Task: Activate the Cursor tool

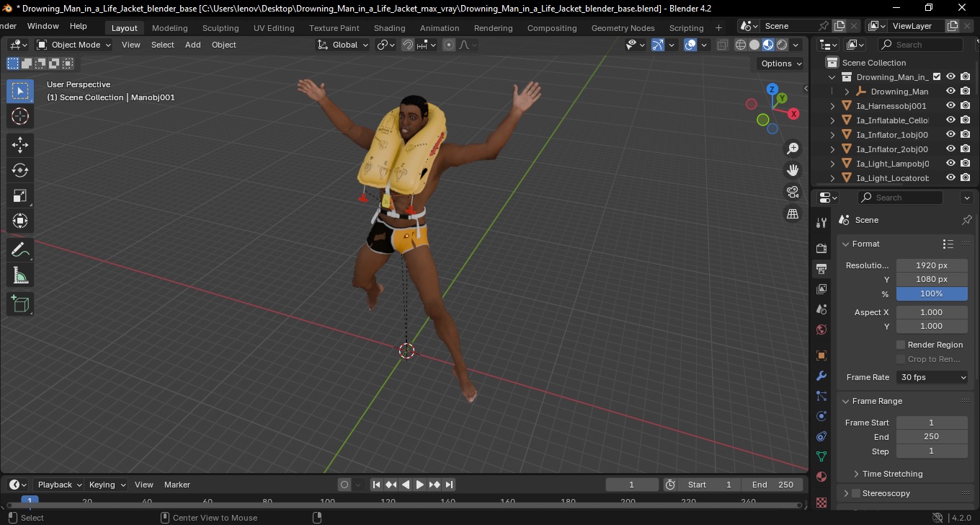Action: point(20,116)
